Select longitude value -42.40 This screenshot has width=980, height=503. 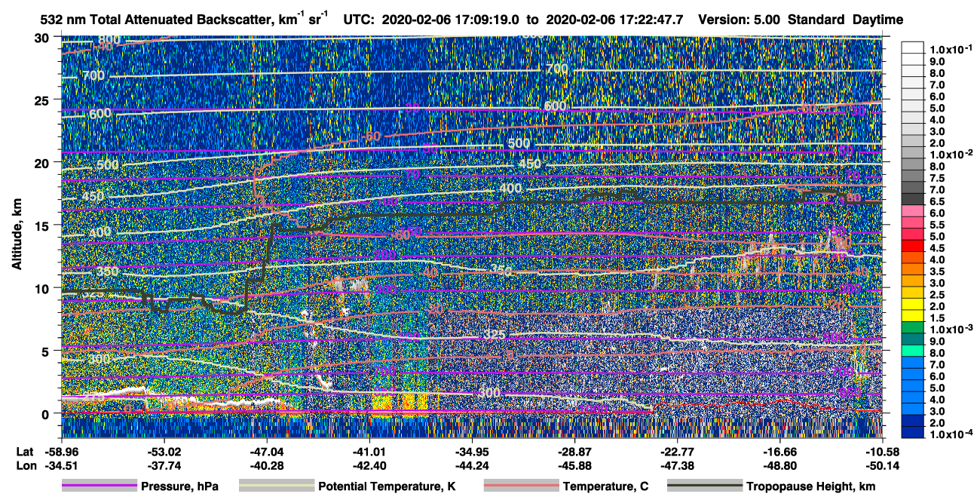(369, 465)
